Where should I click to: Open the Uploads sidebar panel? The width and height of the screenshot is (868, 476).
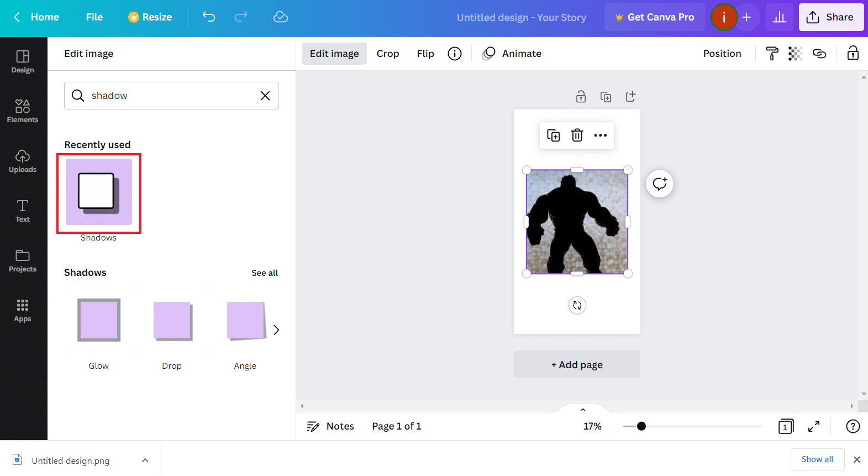[23, 161]
